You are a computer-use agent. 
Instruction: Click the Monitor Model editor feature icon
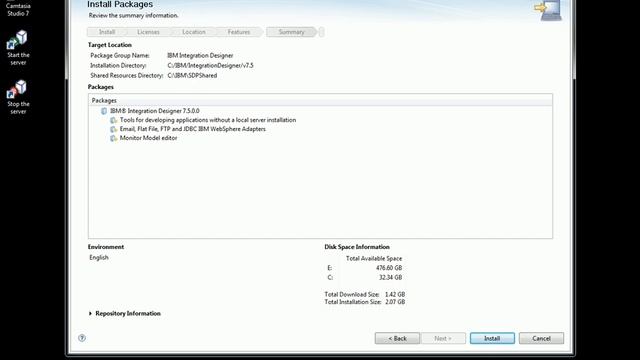(x=113, y=138)
